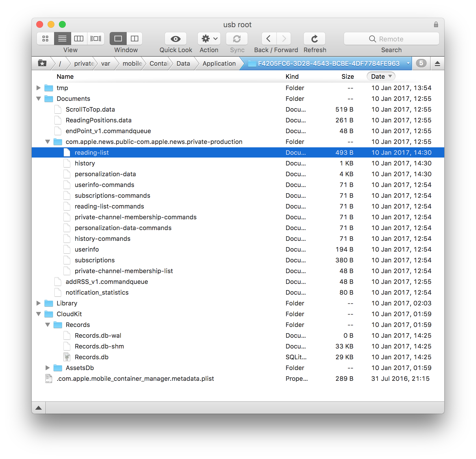This screenshot has width=476, height=459.
Task: Navigate to root slash in path bar
Action: 60,63
